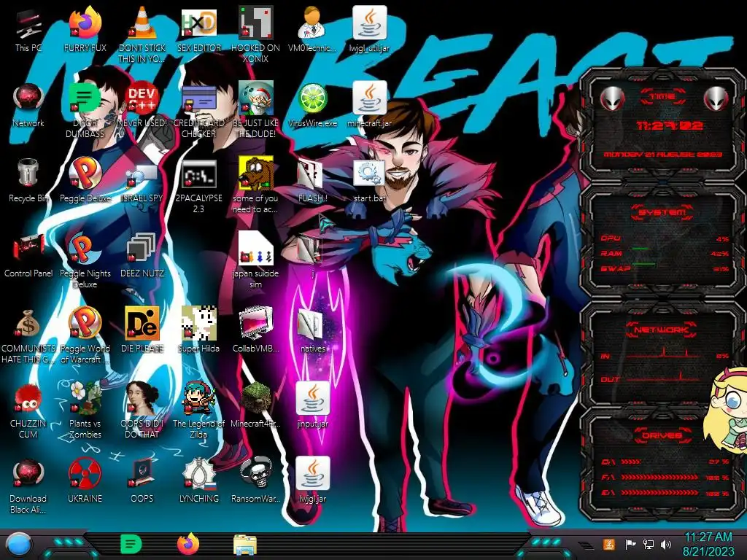The height and width of the screenshot is (560, 747).
Task: Open the Download Black Ali shortcut
Action: [28, 486]
